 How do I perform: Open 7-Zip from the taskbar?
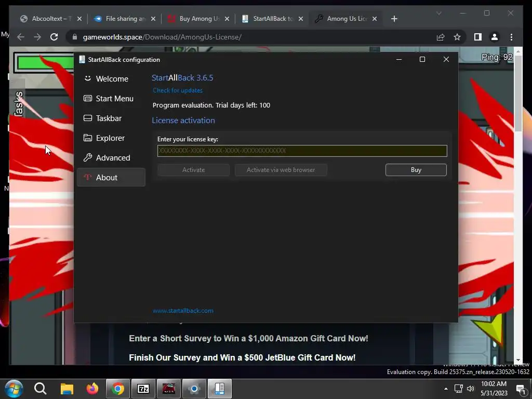pyautogui.click(x=143, y=389)
